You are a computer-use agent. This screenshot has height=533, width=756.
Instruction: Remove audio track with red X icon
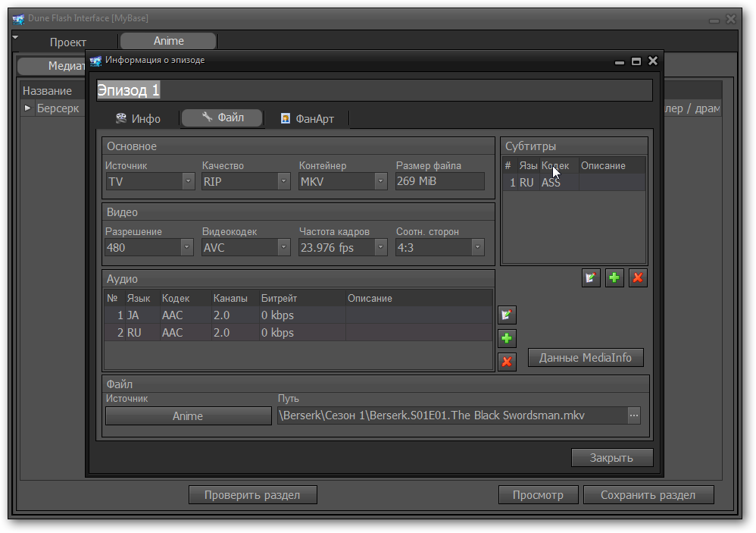point(507,362)
